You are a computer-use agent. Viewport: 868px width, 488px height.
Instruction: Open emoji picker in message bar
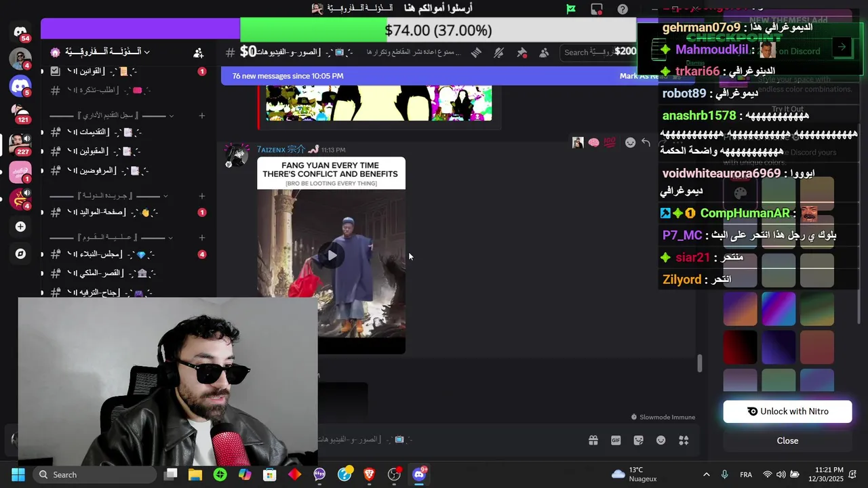661,441
